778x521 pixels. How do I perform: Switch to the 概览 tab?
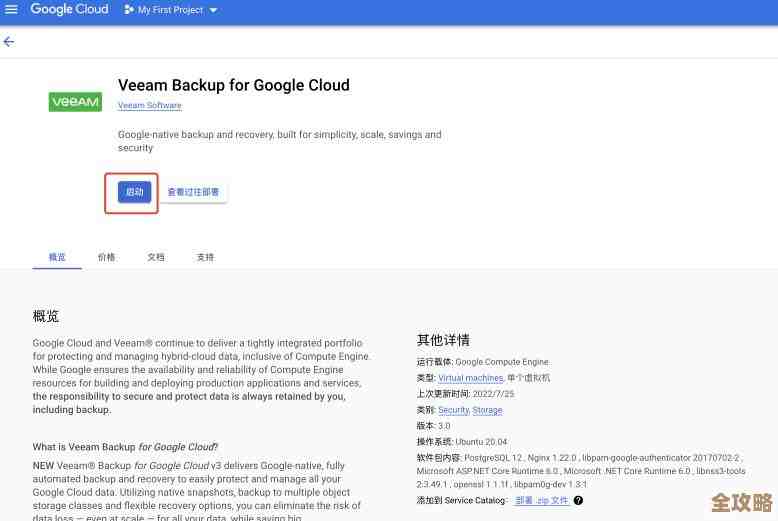tap(57, 257)
